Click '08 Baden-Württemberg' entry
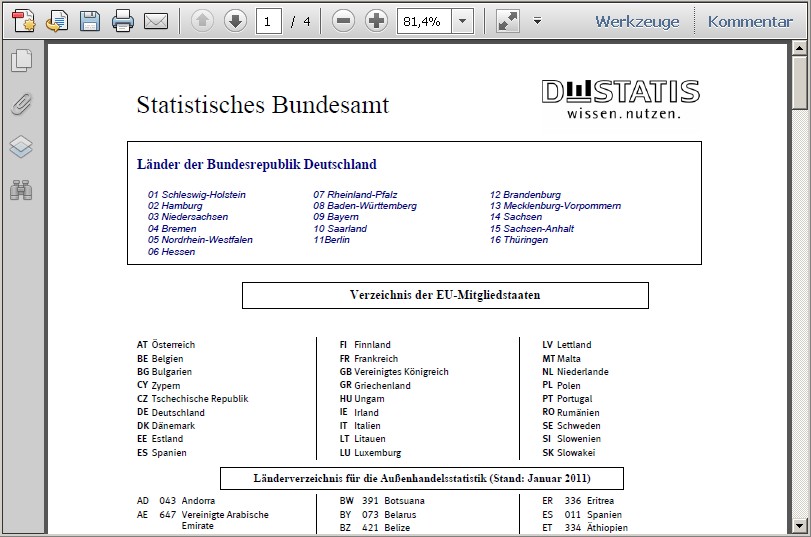The height and width of the screenshot is (537, 811). (365, 206)
